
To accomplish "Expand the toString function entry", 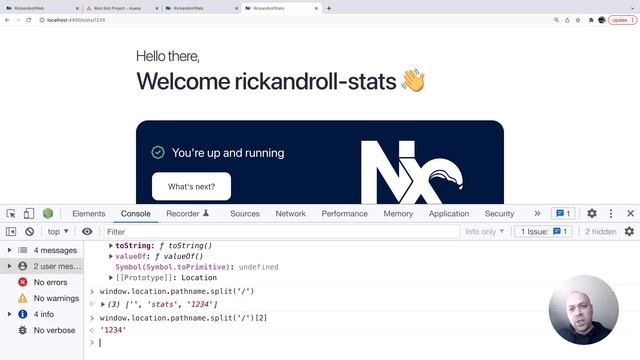I will [x=111, y=246].
